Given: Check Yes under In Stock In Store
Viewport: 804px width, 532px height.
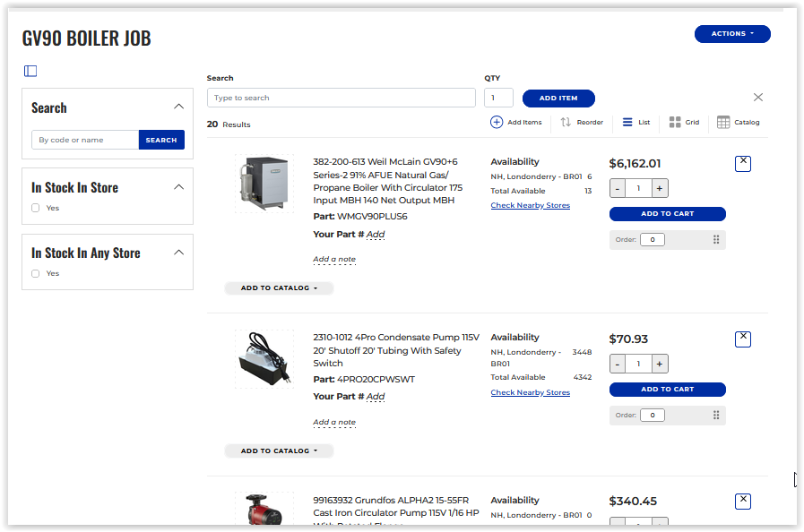Looking at the screenshot, I should coord(35,208).
